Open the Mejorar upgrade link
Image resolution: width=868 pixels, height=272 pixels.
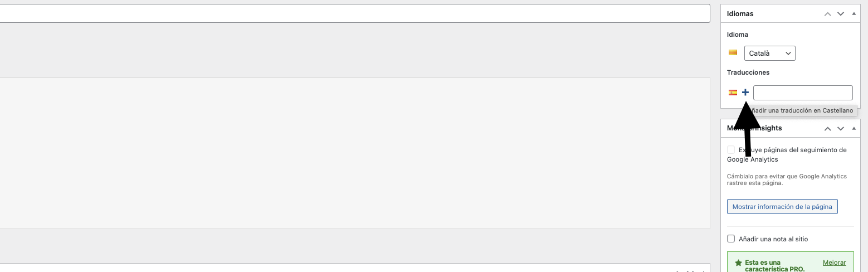tap(834, 263)
